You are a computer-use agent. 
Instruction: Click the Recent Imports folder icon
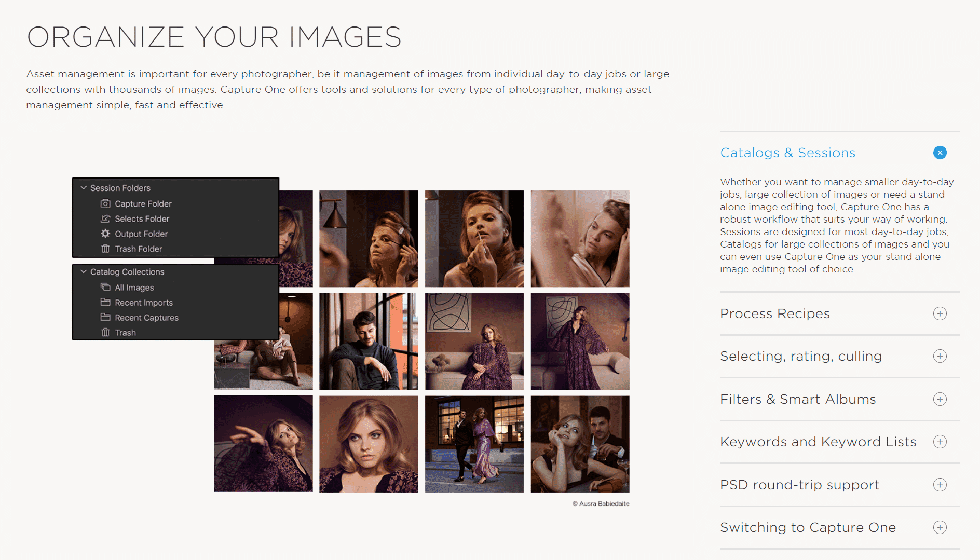(x=105, y=302)
